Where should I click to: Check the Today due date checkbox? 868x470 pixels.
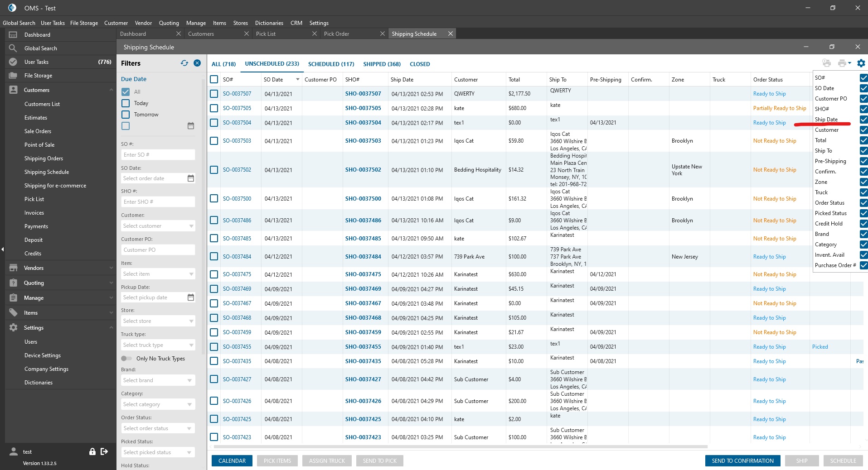126,103
